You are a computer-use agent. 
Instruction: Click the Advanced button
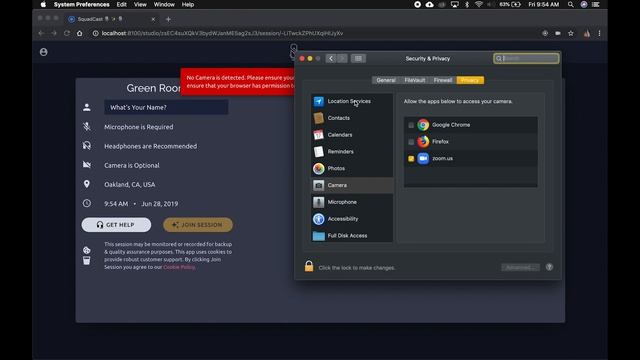[520, 267]
